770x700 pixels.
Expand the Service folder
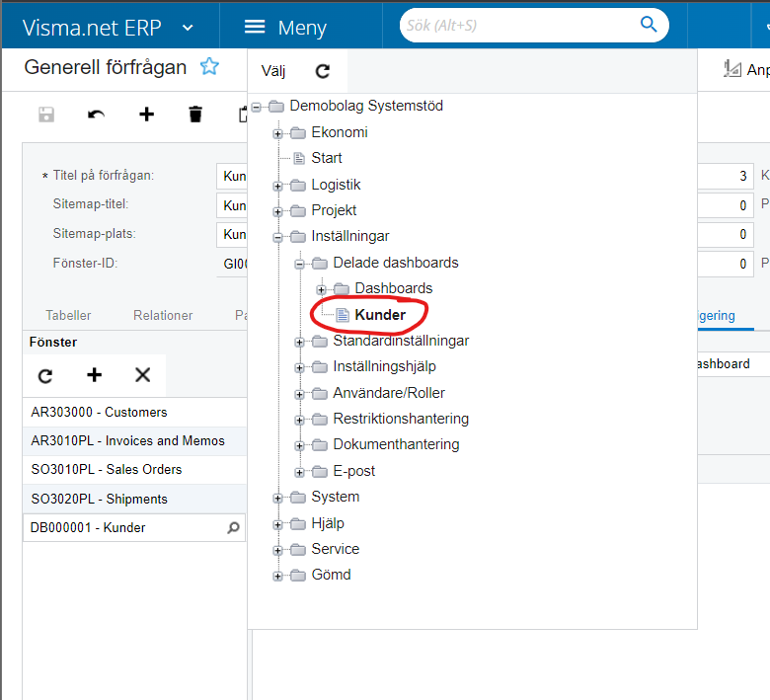(277, 550)
